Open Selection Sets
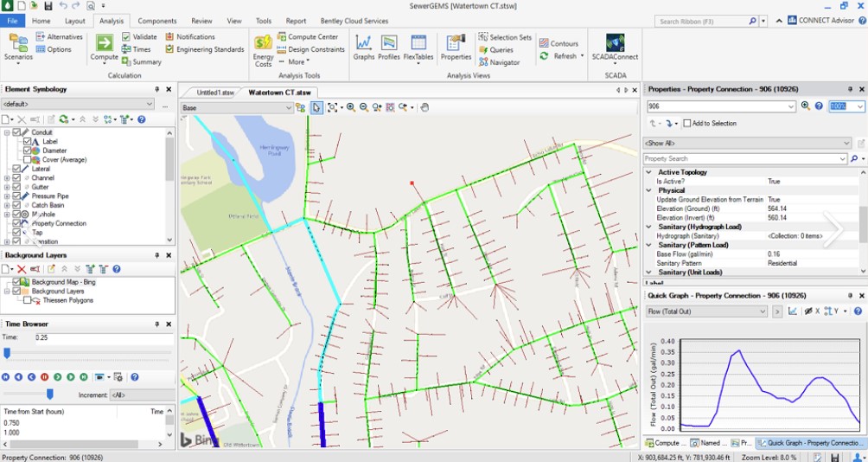 (x=505, y=37)
